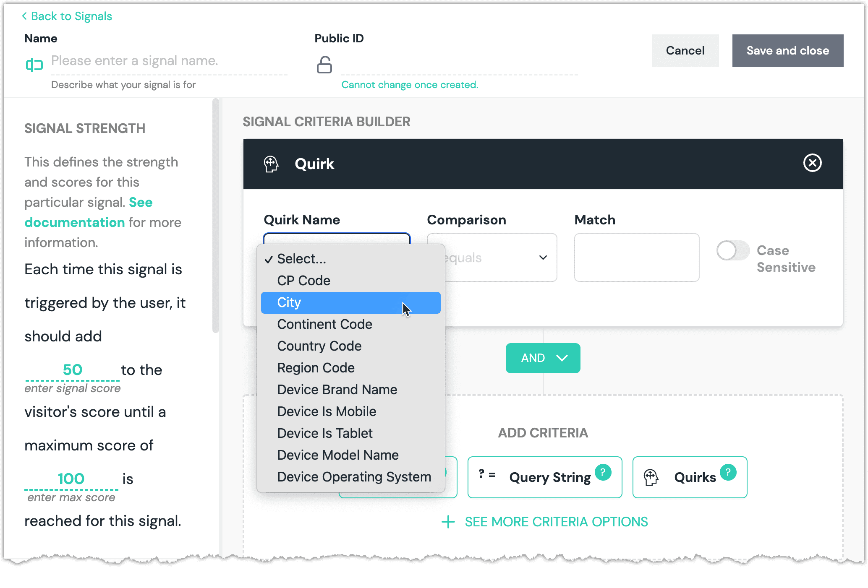Image resolution: width=868 pixels, height=588 pixels.
Task: Click the Cancel button
Action: point(686,50)
